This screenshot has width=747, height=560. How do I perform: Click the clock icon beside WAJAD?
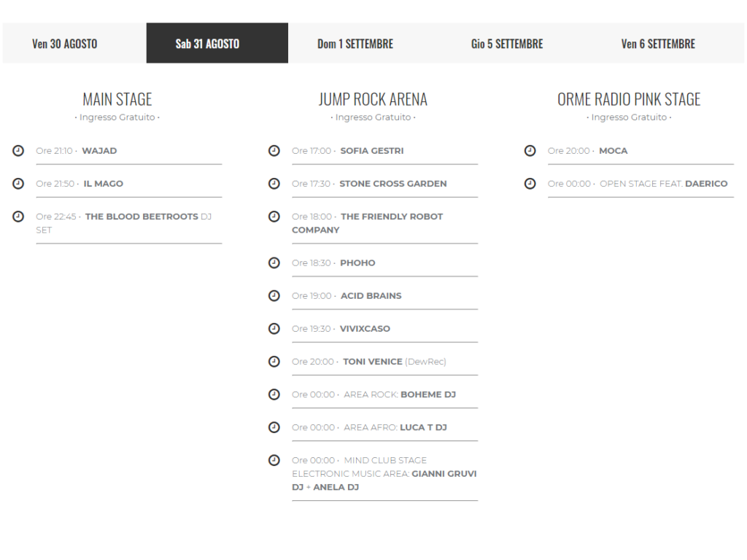click(18, 151)
